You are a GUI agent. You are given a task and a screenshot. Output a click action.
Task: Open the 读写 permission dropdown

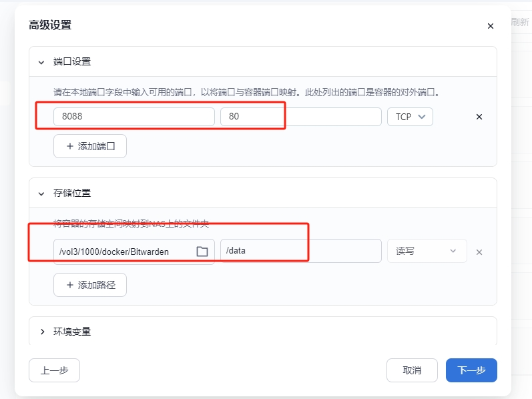427,251
